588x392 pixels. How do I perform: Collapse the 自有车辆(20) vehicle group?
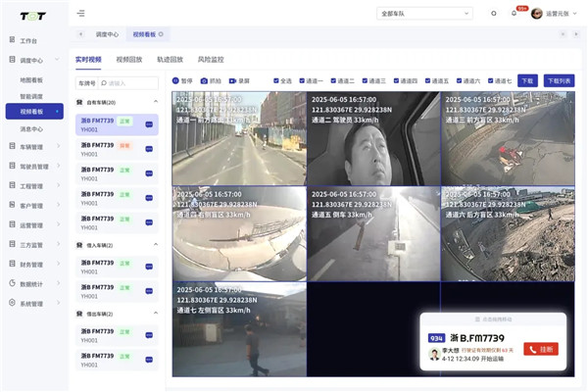156,102
